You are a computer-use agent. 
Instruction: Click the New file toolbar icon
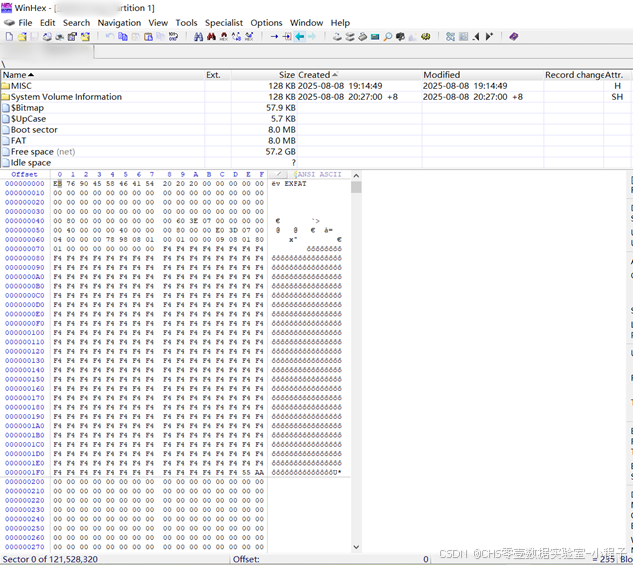point(9,37)
